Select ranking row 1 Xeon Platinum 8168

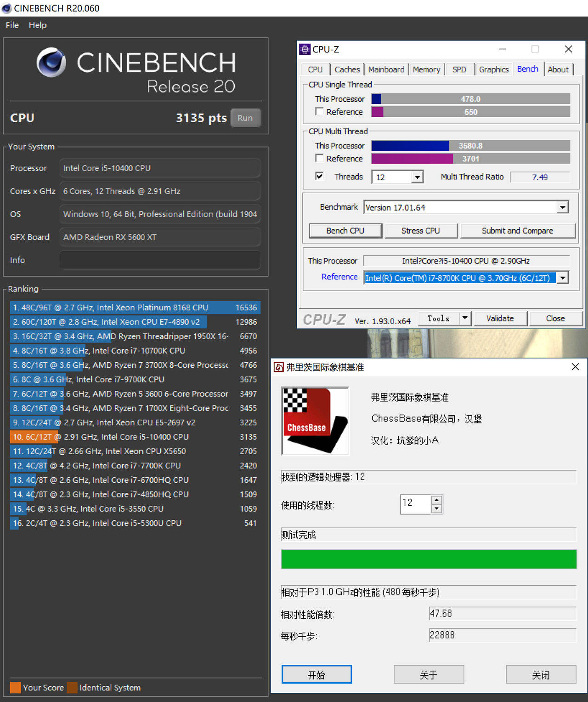coord(135,307)
